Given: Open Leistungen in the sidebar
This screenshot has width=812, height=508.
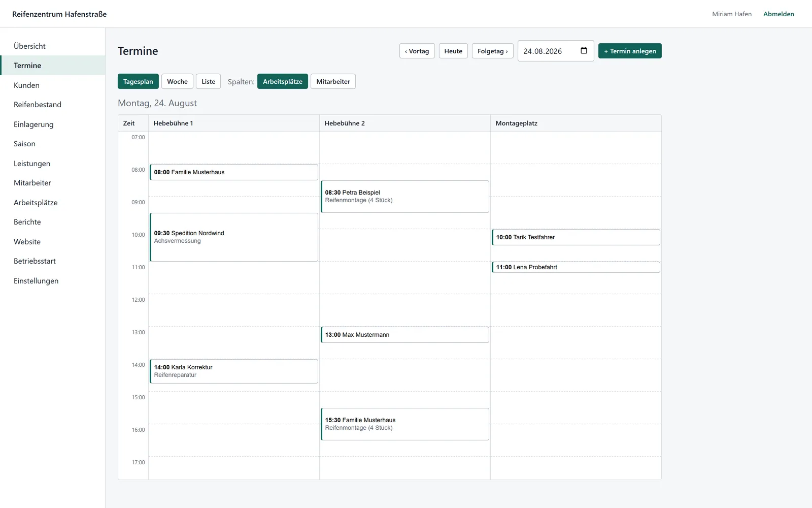Looking at the screenshot, I should 53,163.
